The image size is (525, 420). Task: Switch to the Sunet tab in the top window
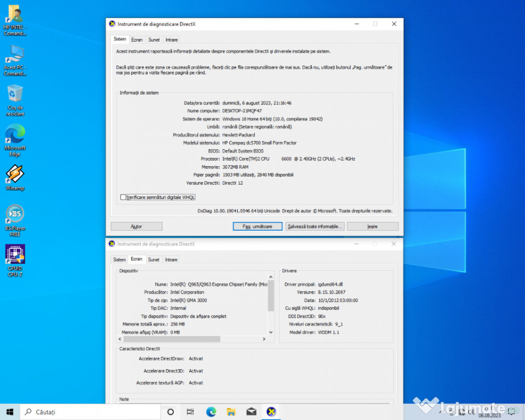click(x=154, y=39)
